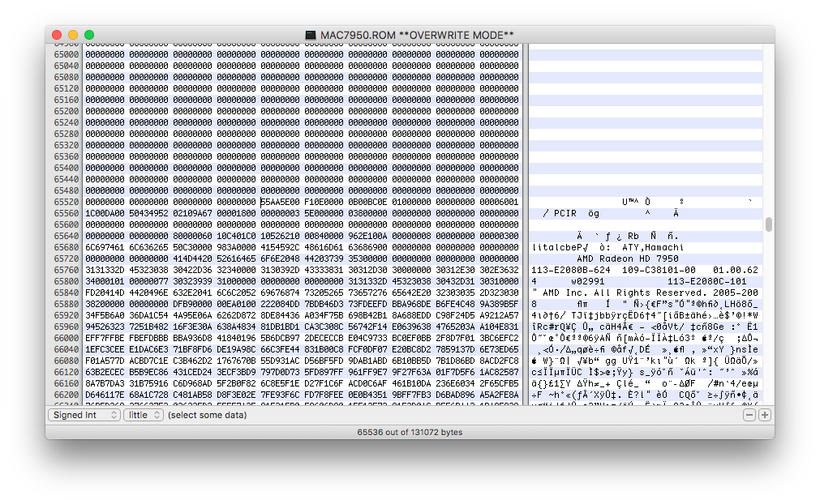Click the line offset 66200
Screen dimensions: 820x504
[66, 395]
